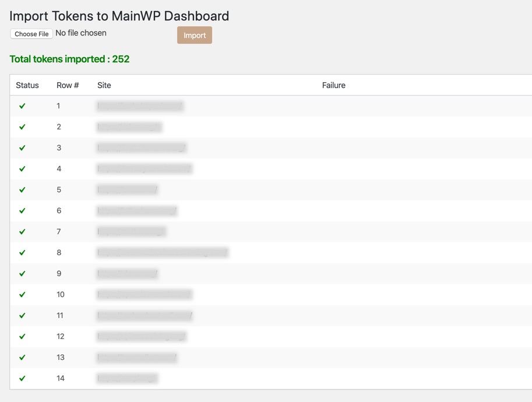Click row number 6 cell
The height and width of the screenshot is (402, 532).
point(59,211)
